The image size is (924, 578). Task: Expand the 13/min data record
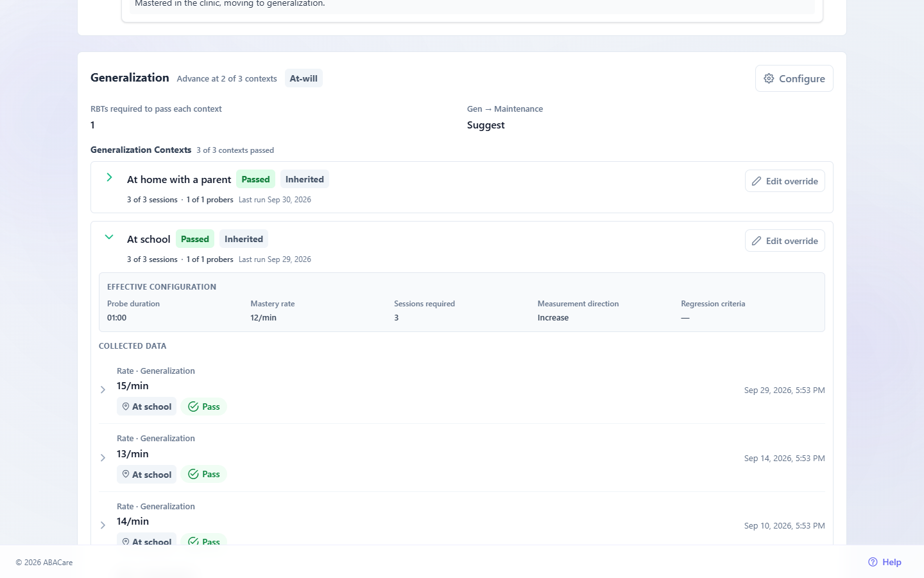click(x=103, y=458)
